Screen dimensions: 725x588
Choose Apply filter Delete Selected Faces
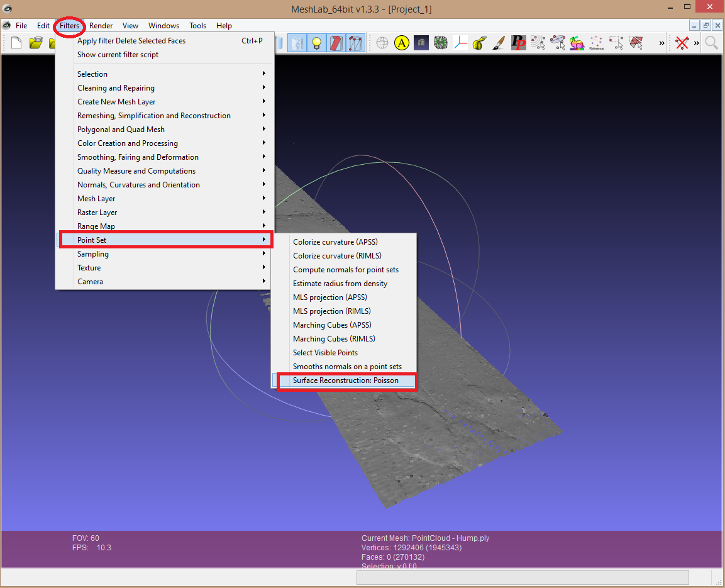(165, 41)
